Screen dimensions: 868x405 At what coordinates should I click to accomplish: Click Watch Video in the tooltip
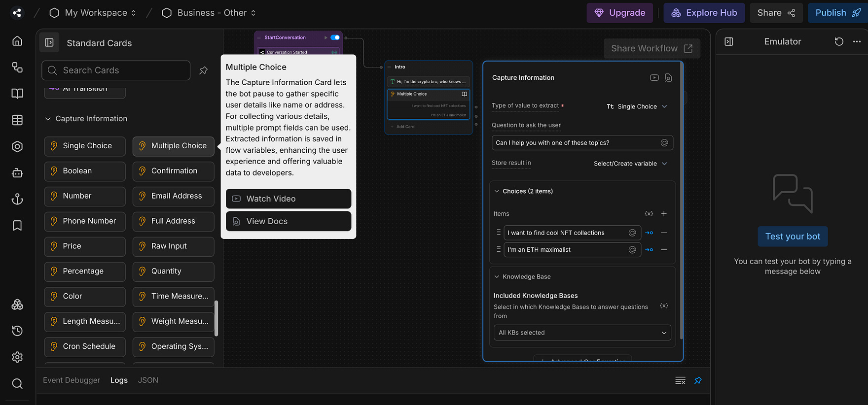(x=289, y=199)
